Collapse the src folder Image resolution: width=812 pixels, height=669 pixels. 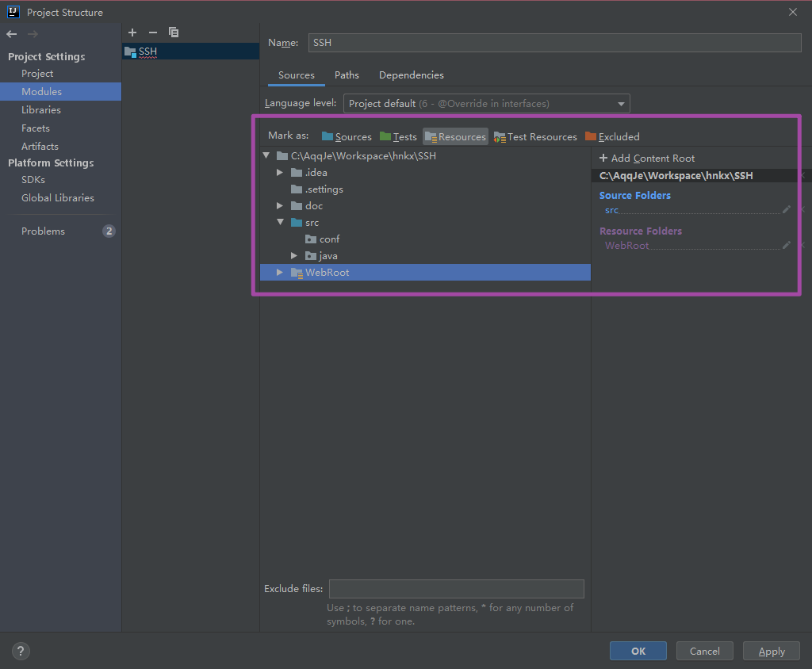pyautogui.click(x=280, y=222)
